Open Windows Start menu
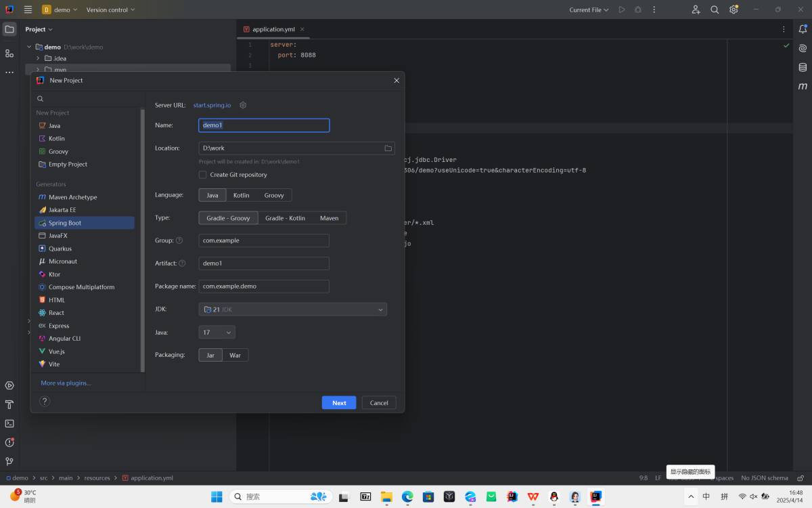The width and height of the screenshot is (812, 508). [x=217, y=496]
